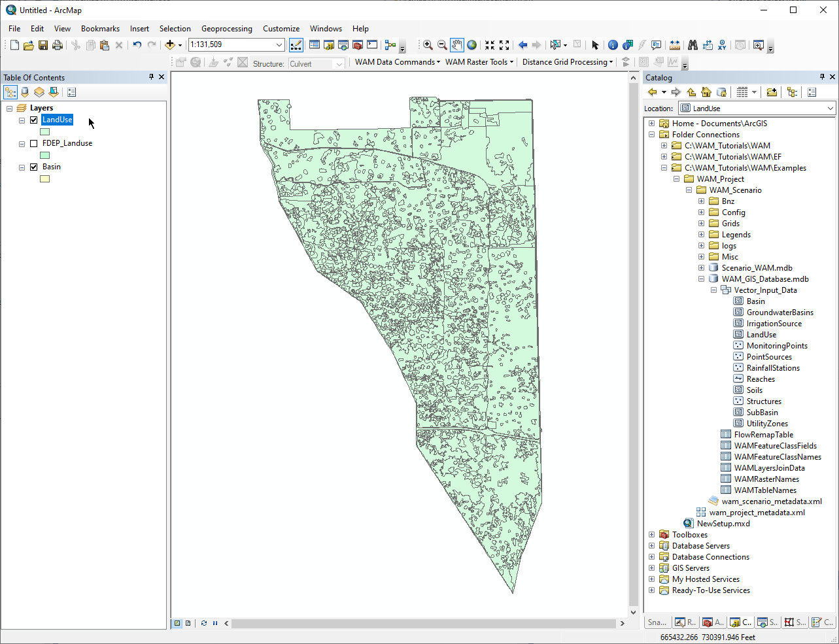Open the ArcToolbox window icon

pyautogui.click(x=358, y=45)
